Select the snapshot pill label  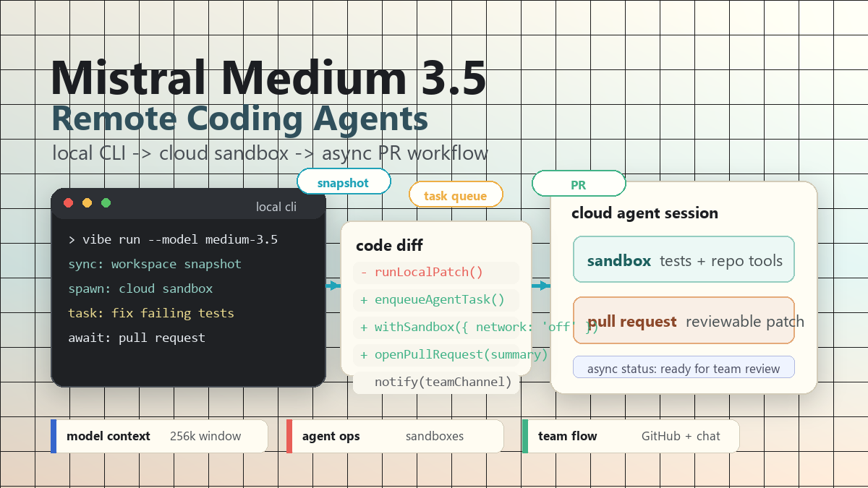[344, 183]
